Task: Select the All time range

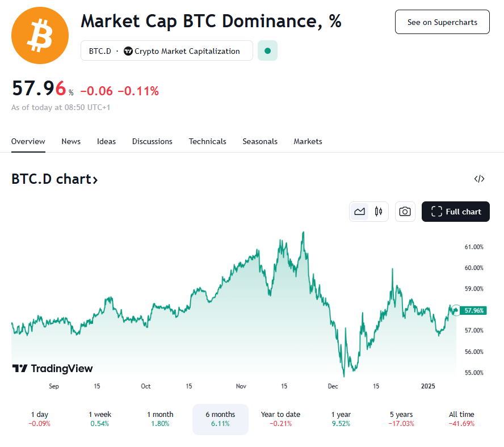Action: tap(461, 419)
